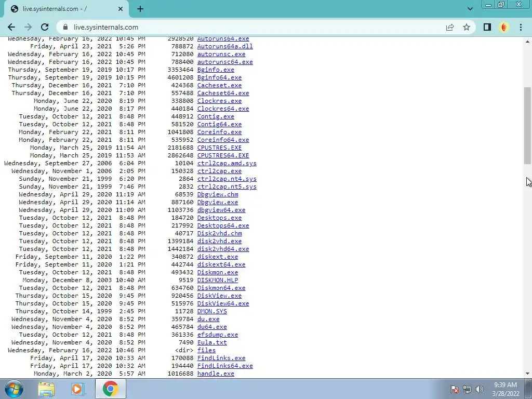This screenshot has height=399, width=532.
Task: Open the taskbar clock showing 9:39 AM
Action: pos(506,389)
